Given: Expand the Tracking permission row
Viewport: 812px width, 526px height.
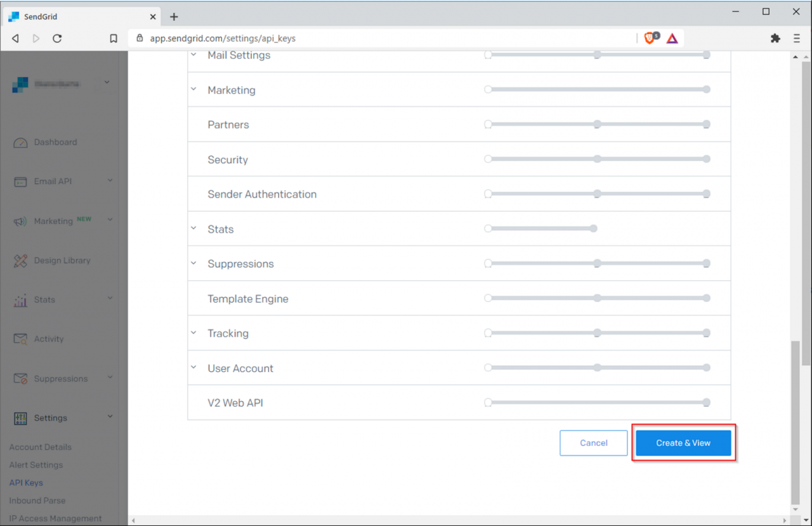Looking at the screenshot, I should 193,332.
